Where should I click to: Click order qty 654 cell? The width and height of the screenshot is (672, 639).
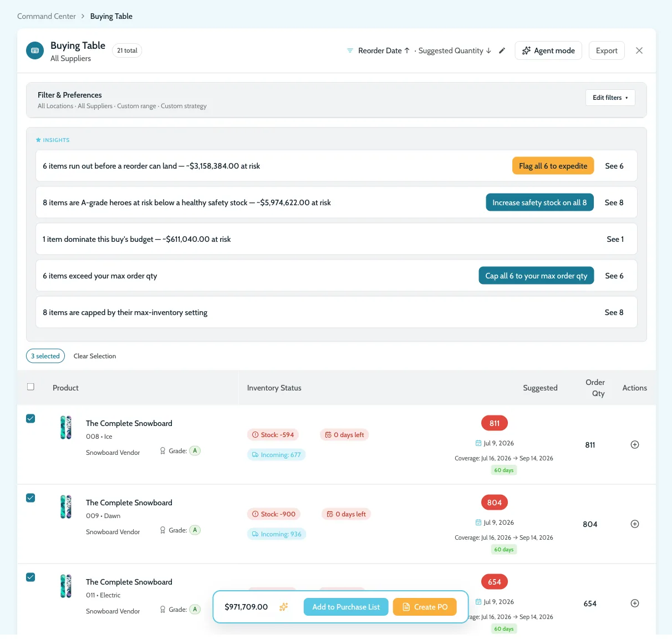[x=590, y=603]
